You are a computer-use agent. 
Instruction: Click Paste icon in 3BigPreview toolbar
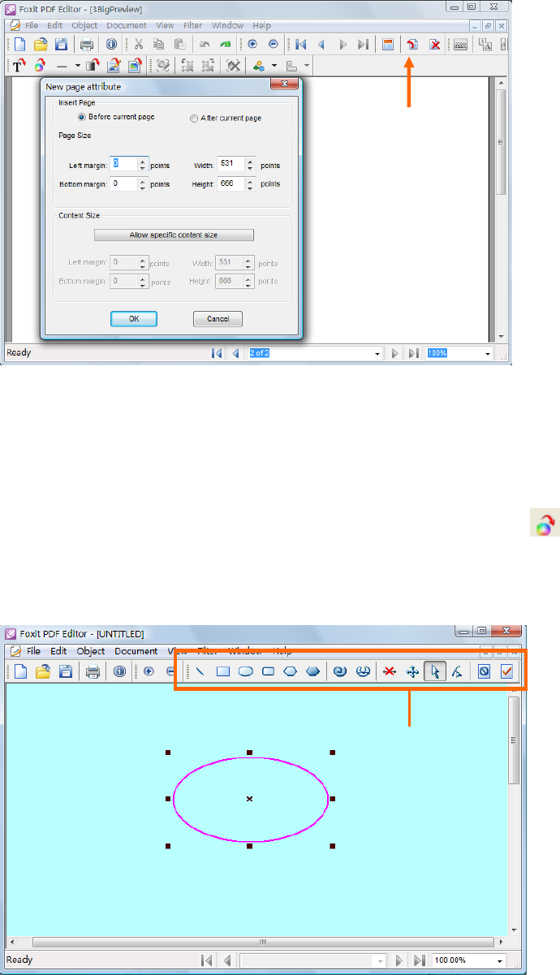click(x=179, y=45)
